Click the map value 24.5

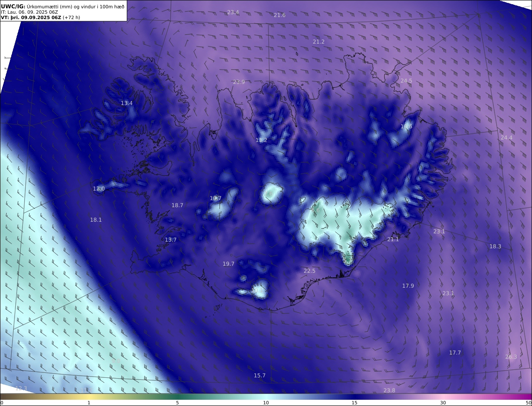(x=406, y=81)
